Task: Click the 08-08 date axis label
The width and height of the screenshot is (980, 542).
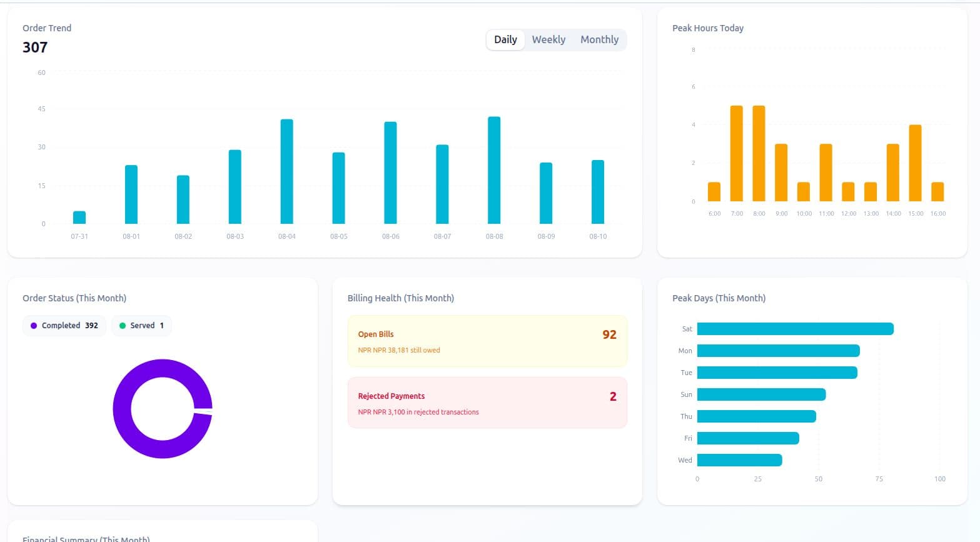Action: (x=494, y=236)
